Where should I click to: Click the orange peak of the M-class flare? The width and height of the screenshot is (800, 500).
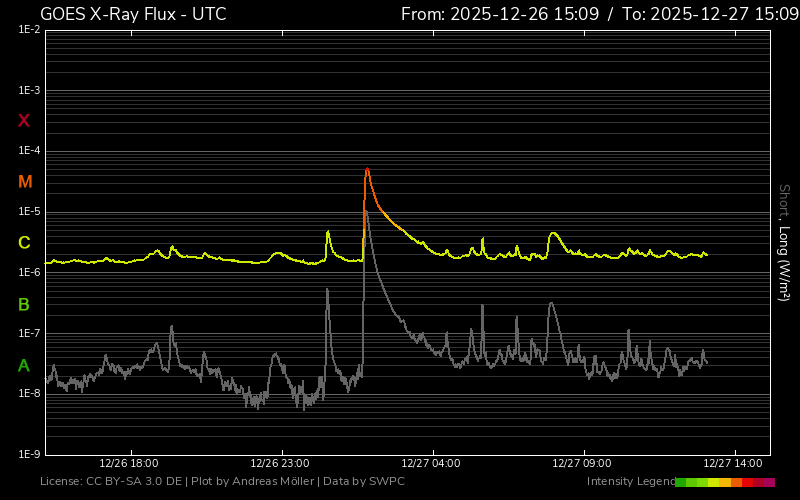[367, 170]
